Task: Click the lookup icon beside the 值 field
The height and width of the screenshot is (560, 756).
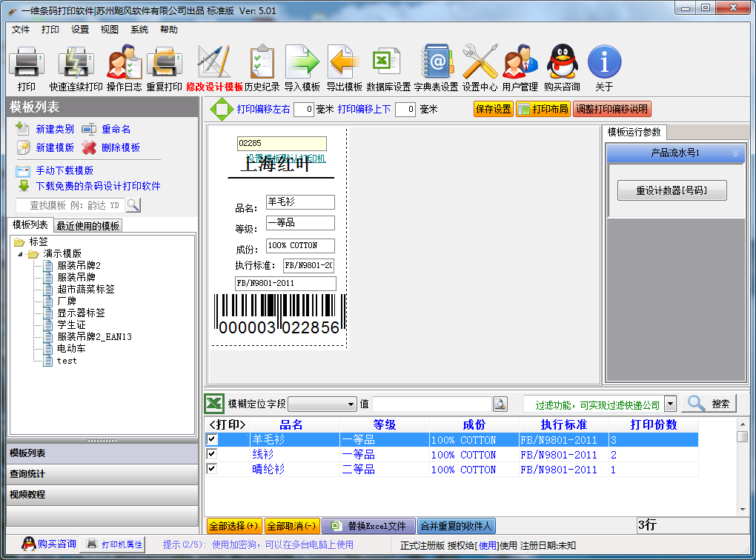Action: point(500,404)
